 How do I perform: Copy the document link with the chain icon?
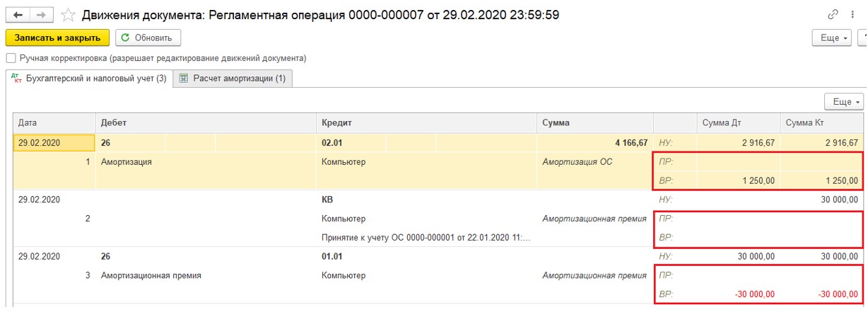(832, 14)
